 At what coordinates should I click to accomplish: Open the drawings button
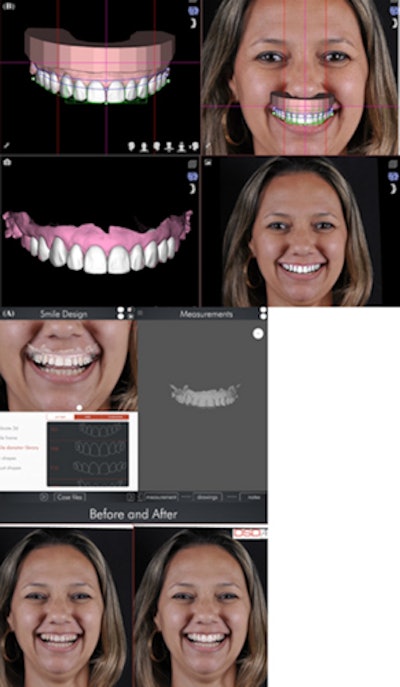pos(207,497)
